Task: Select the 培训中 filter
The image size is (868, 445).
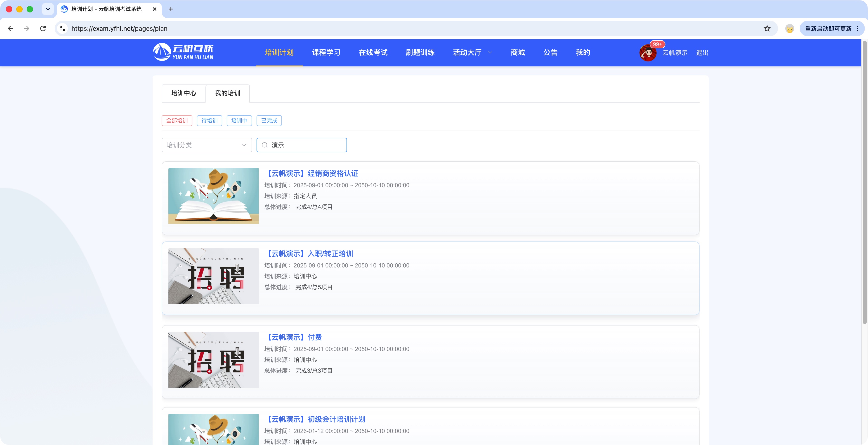Action: (239, 120)
